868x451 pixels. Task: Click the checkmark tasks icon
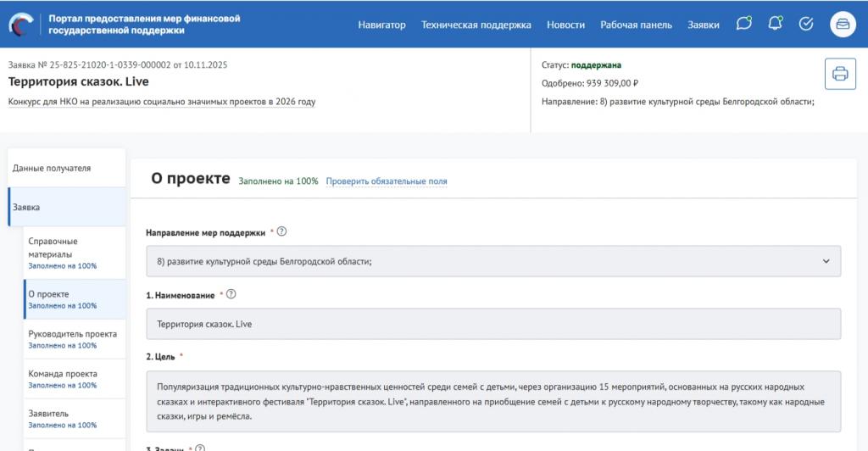806,25
